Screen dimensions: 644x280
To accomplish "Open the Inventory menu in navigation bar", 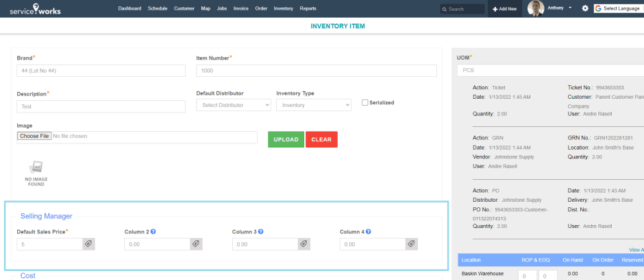I will point(283,8).
